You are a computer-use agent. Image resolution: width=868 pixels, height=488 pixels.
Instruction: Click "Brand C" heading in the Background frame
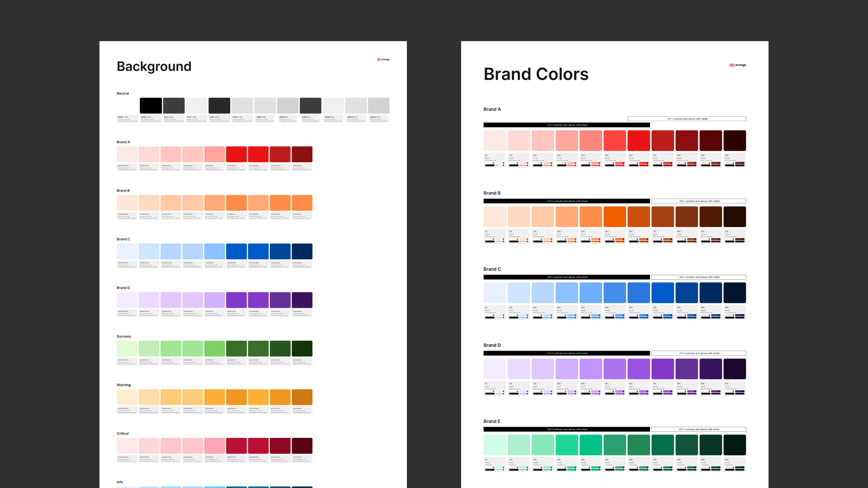click(123, 239)
